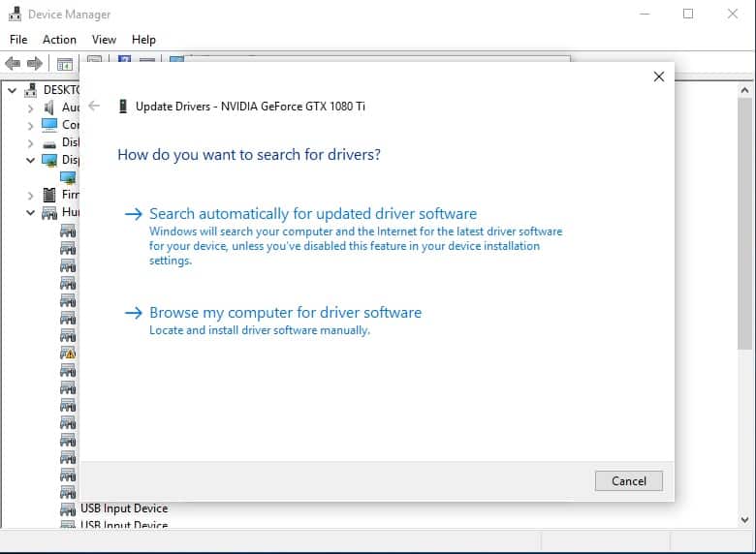Expand the Computer category
This screenshot has height=554, width=756.
pyautogui.click(x=30, y=126)
